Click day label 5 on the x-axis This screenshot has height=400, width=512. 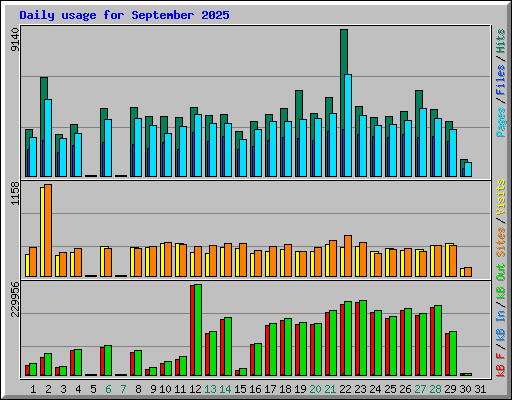[x=93, y=389]
